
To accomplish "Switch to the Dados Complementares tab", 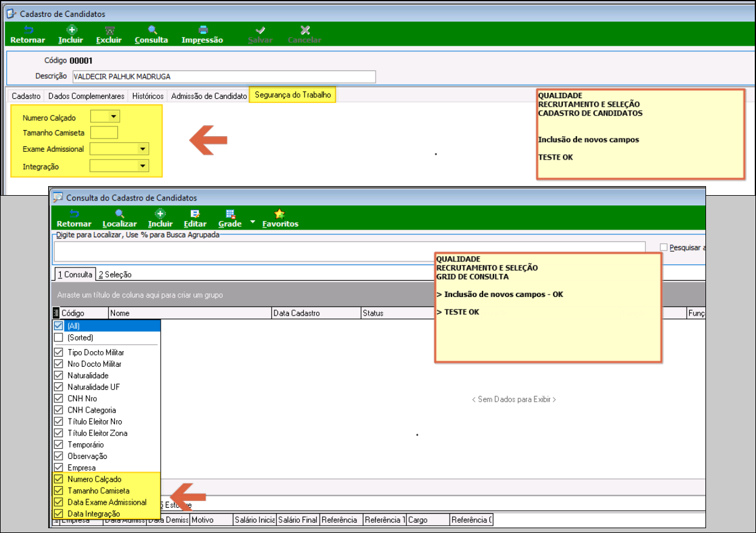I will (87, 96).
